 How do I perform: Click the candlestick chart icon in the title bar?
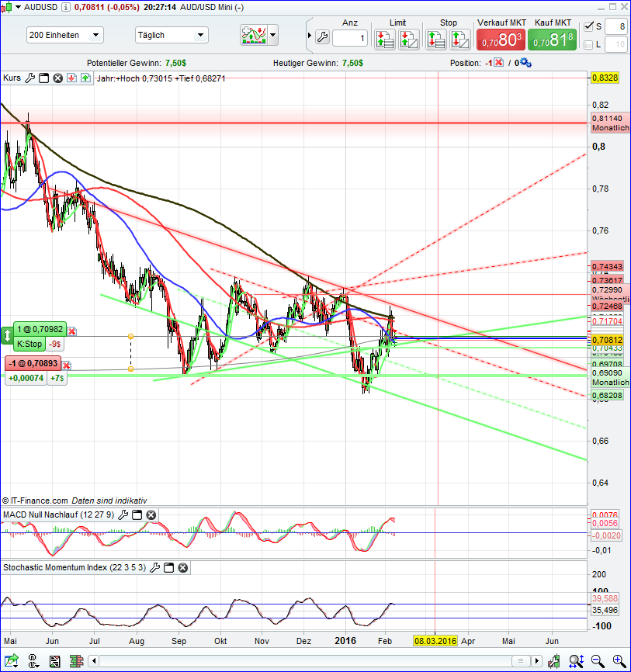[7, 7]
